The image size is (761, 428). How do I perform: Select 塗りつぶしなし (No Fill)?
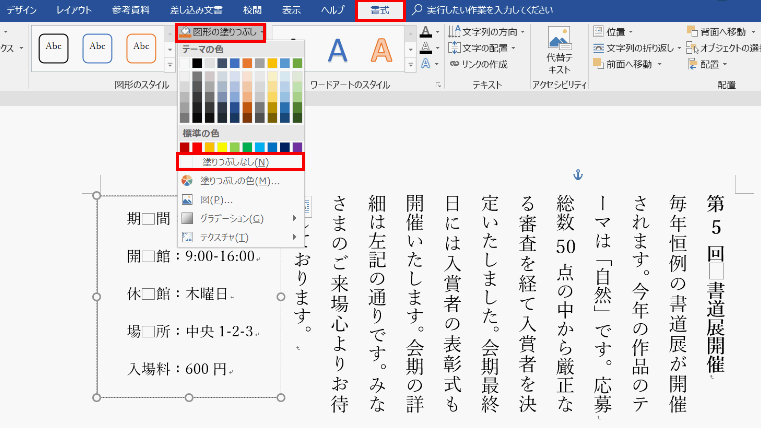[x=239, y=161]
